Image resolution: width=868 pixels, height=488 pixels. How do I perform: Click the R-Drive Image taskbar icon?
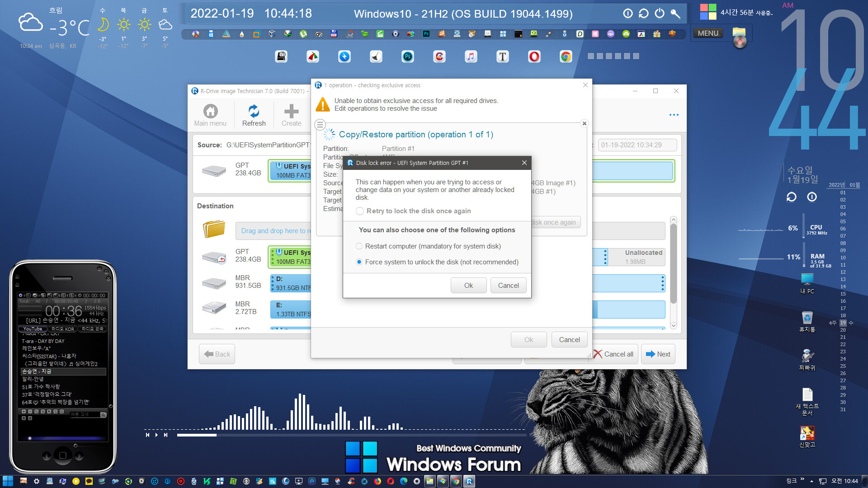(469, 481)
